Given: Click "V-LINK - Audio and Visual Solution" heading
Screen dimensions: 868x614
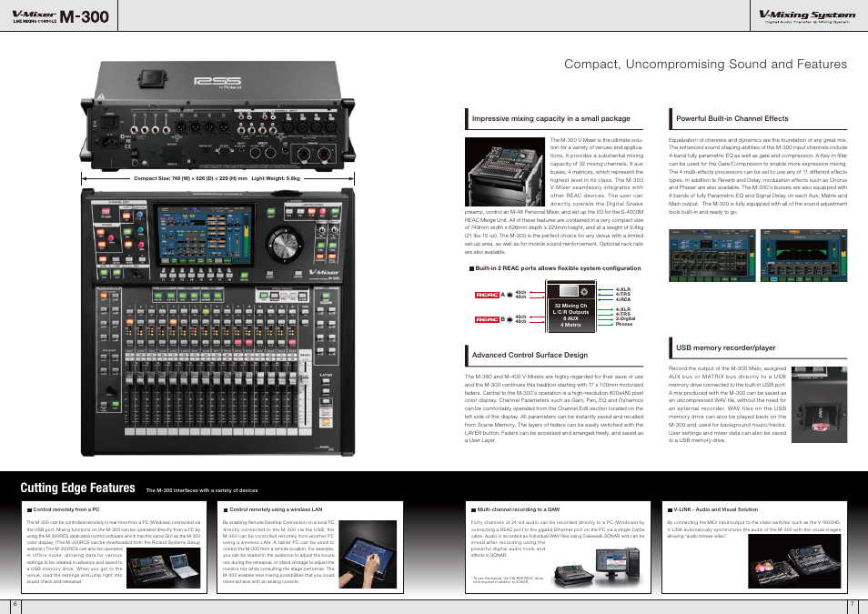Looking at the screenshot, I should [x=716, y=509].
